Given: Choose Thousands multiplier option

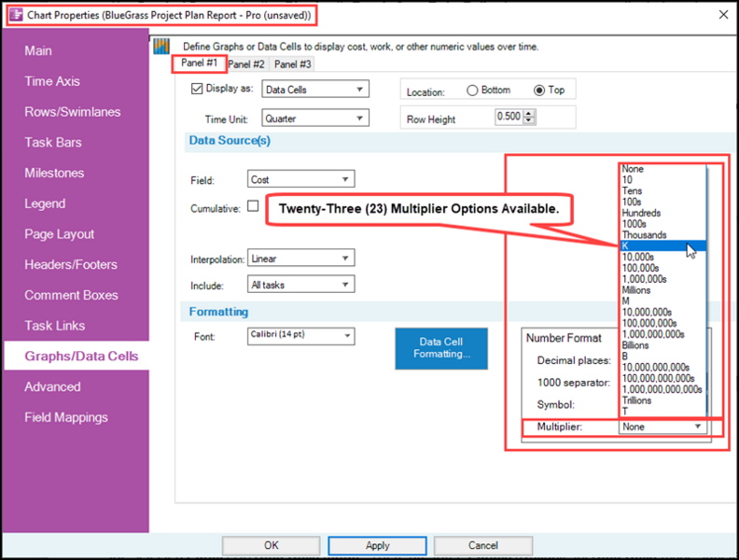Looking at the screenshot, I should coord(662,235).
